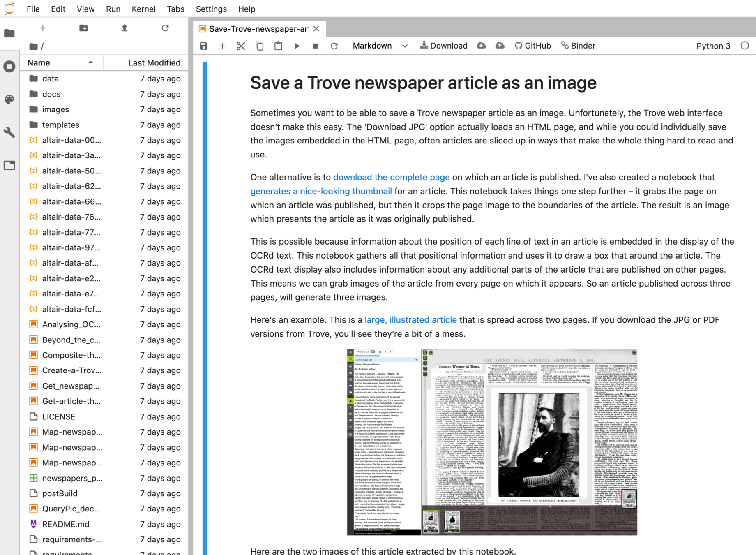Select the images folder
The image size is (756, 555).
coord(104,109)
